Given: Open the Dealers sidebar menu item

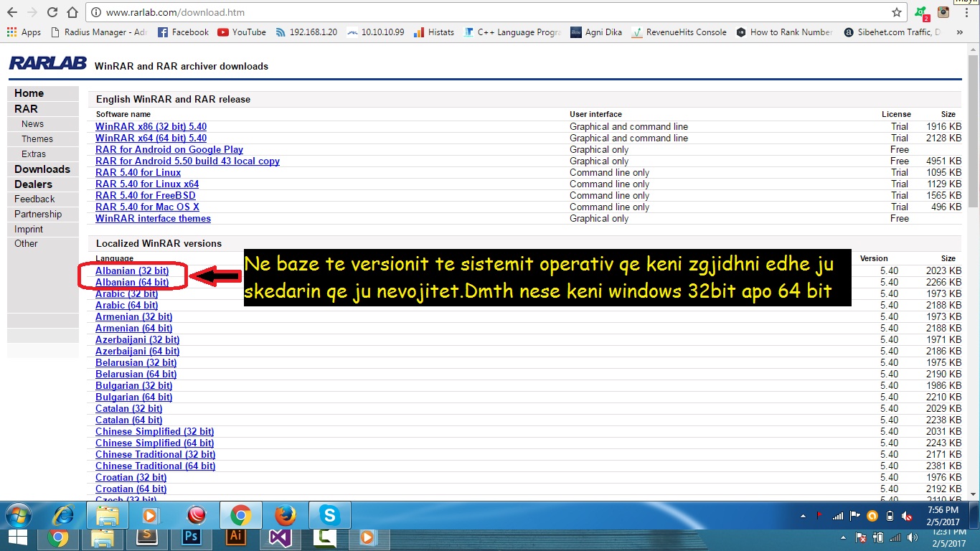Looking at the screenshot, I should coord(43,184).
